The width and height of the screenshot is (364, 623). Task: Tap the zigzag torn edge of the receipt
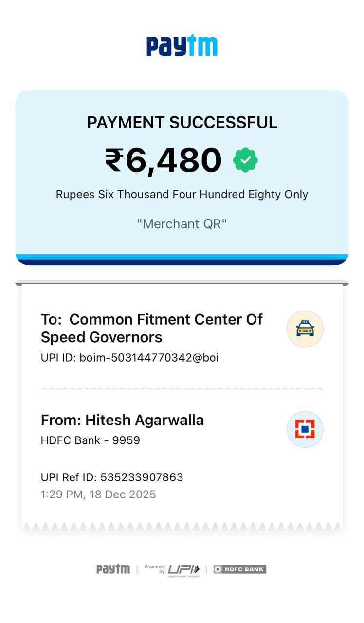tap(182, 526)
